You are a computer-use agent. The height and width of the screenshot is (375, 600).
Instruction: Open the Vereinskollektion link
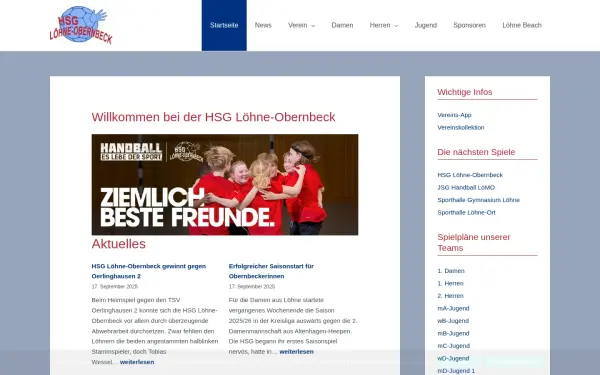[461, 127]
